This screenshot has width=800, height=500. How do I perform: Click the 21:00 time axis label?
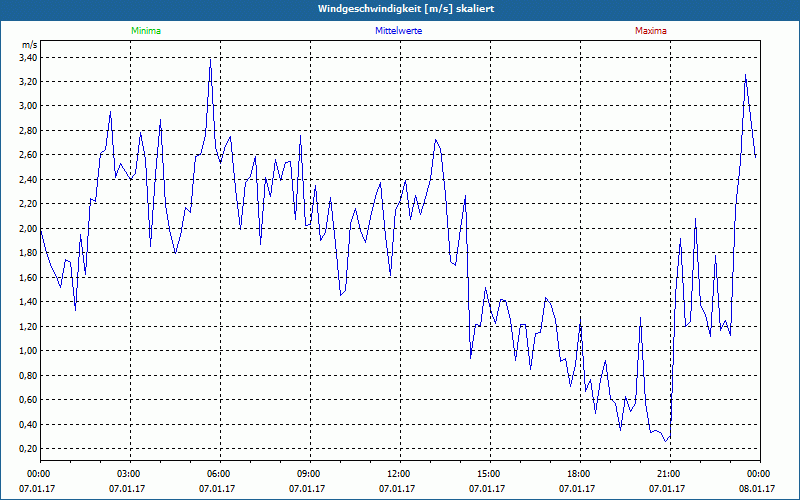[670, 474]
